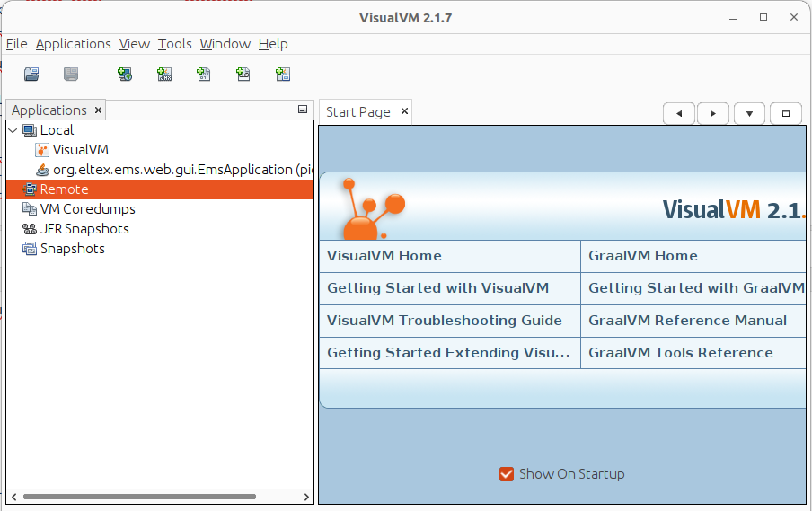Image resolution: width=812 pixels, height=511 pixels.
Task: Select the VisualVM application node
Action: pyautogui.click(x=80, y=150)
